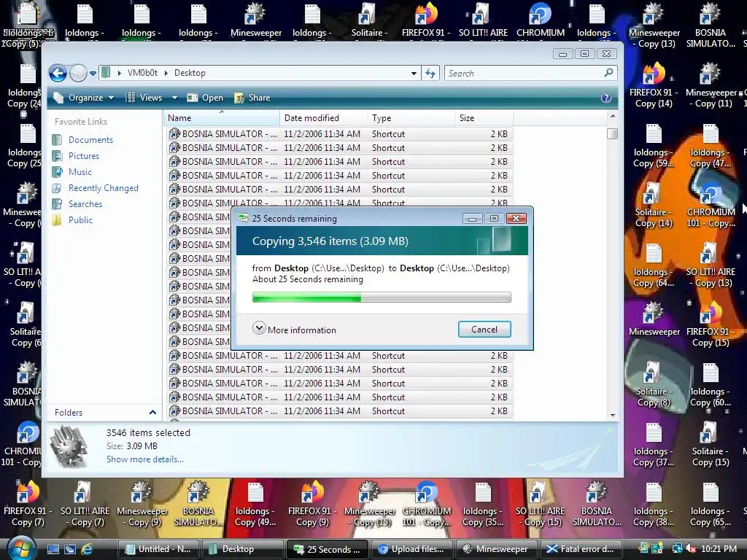Open Searches in Favorite Links
This screenshot has width=747, height=560.
coord(85,204)
